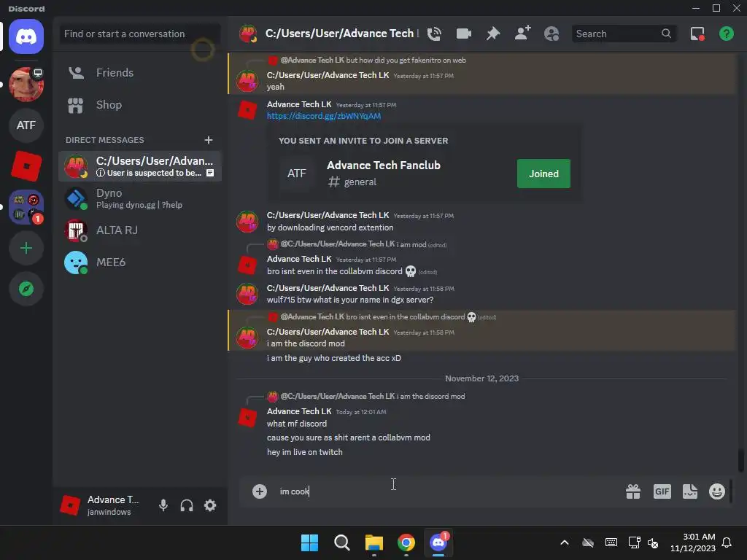Viewport: 747px width, 560px height.
Task: Open the Dyno direct message
Action: coord(140,198)
